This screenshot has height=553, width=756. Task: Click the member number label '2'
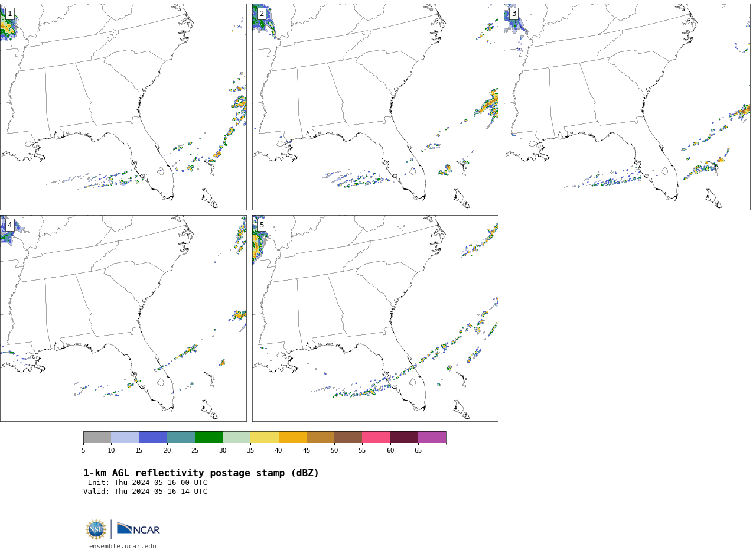point(262,14)
